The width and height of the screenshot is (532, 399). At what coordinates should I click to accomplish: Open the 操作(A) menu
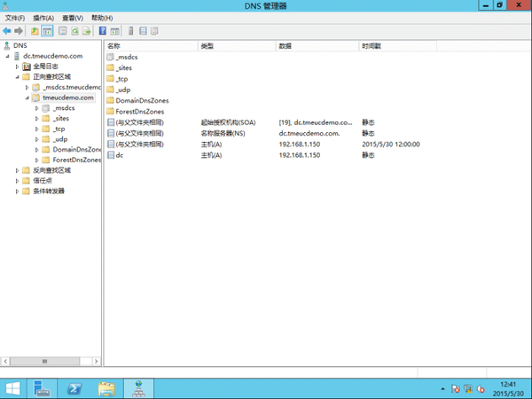click(x=43, y=18)
